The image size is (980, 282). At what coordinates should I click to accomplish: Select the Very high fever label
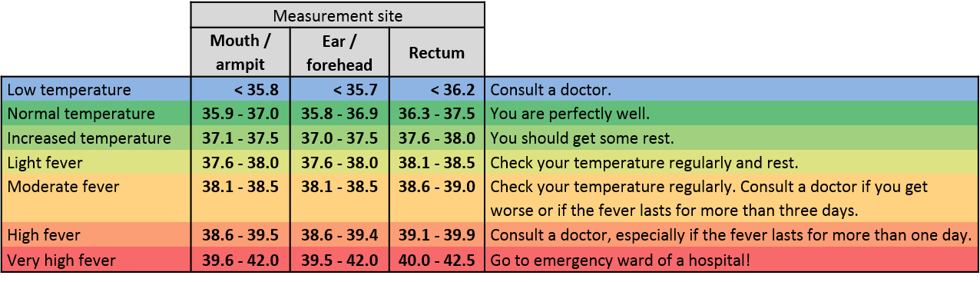click(96, 260)
